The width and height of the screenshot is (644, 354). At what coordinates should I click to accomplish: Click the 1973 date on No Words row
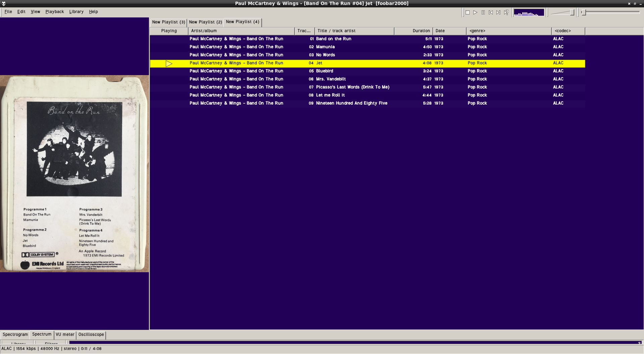click(439, 55)
